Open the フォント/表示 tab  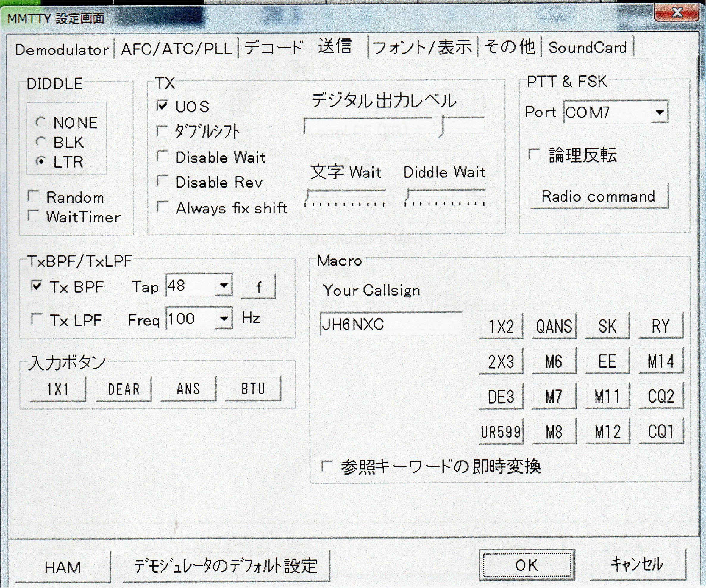423,47
